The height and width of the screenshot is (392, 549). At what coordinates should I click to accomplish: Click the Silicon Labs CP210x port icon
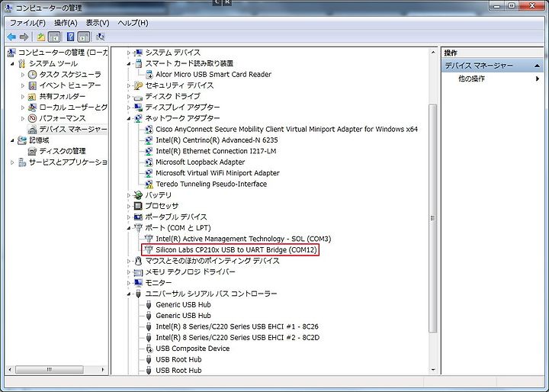tap(149, 250)
